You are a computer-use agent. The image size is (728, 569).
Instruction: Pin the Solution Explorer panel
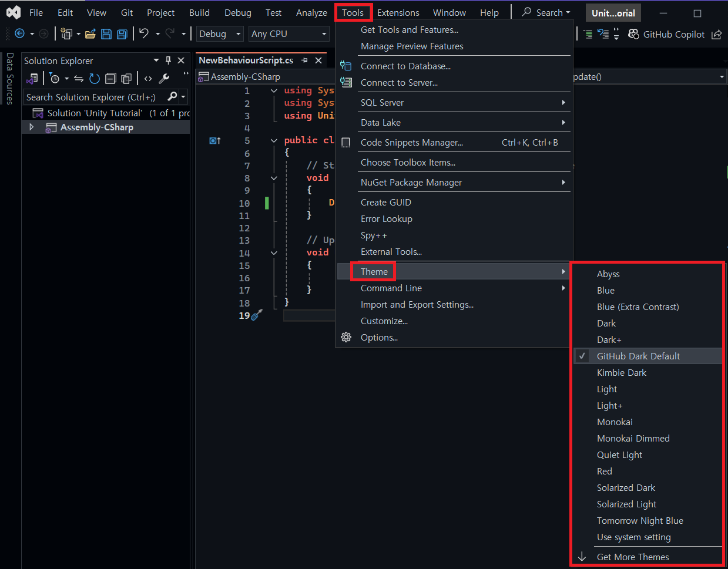168,60
